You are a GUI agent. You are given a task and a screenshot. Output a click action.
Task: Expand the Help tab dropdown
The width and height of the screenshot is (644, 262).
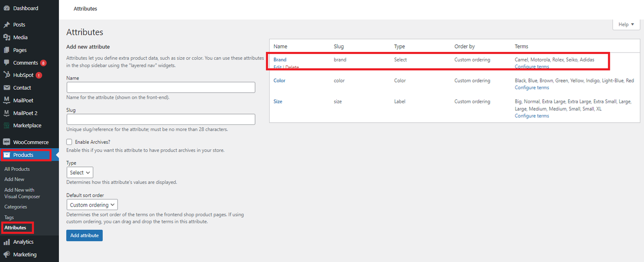coord(626,24)
